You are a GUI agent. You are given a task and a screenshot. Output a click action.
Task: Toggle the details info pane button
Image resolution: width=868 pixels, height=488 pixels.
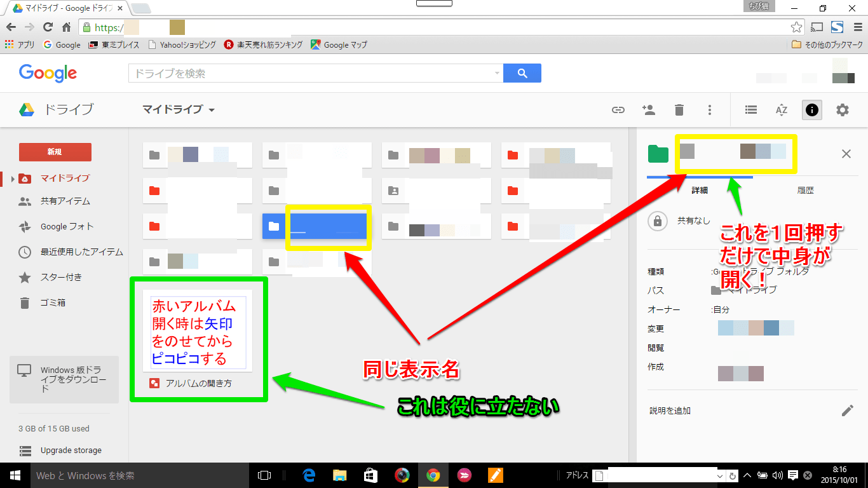(811, 110)
